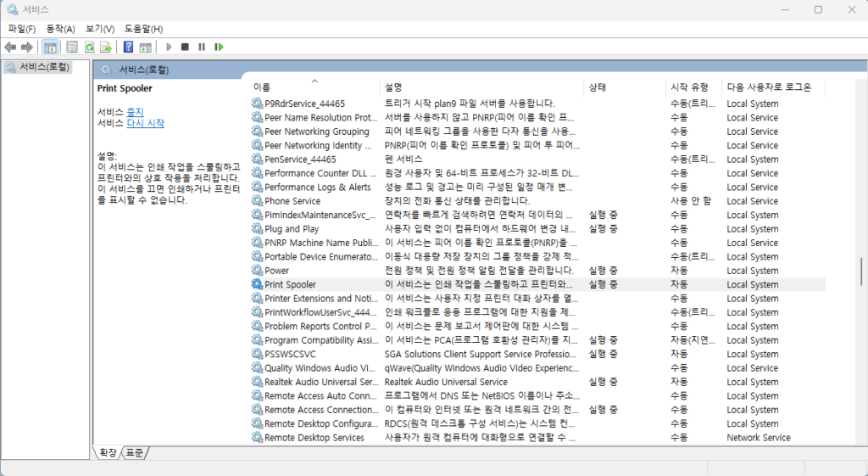868x476 pixels.
Task: Click the Export List toolbar icon
Action: [x=106, y=48]
